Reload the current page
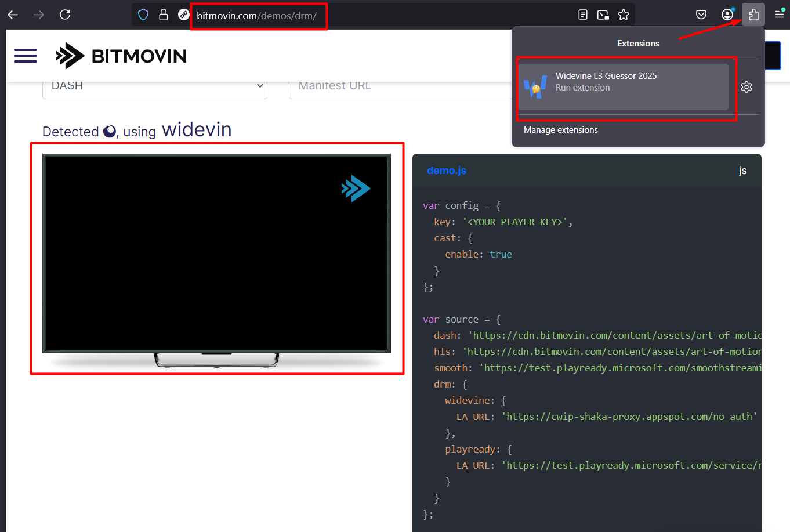This screenshot has height=532, width=790. pyautogui.click(x=65, y=15)
